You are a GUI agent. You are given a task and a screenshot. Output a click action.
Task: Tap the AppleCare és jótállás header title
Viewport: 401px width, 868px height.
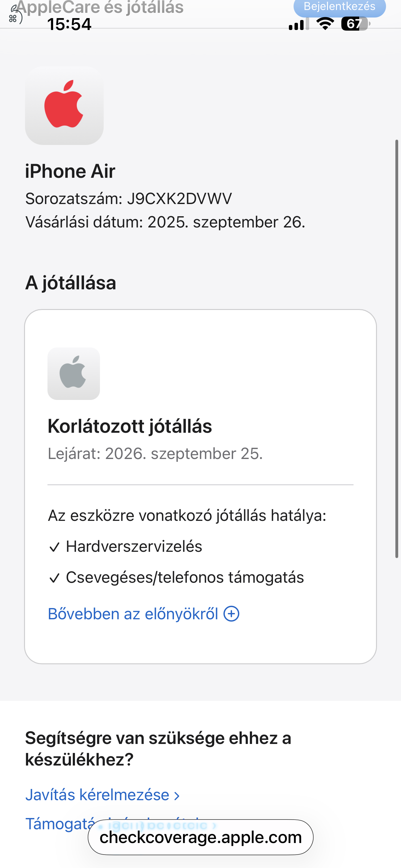[x=100, y=7]
